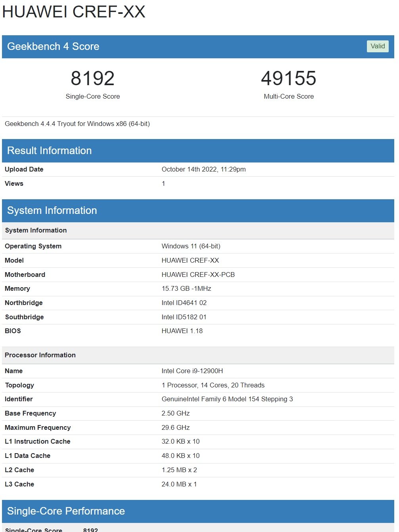This screenshot has height=532, width=399.
Task: Click the Base Frequency label
Action: tap(31, 413)
